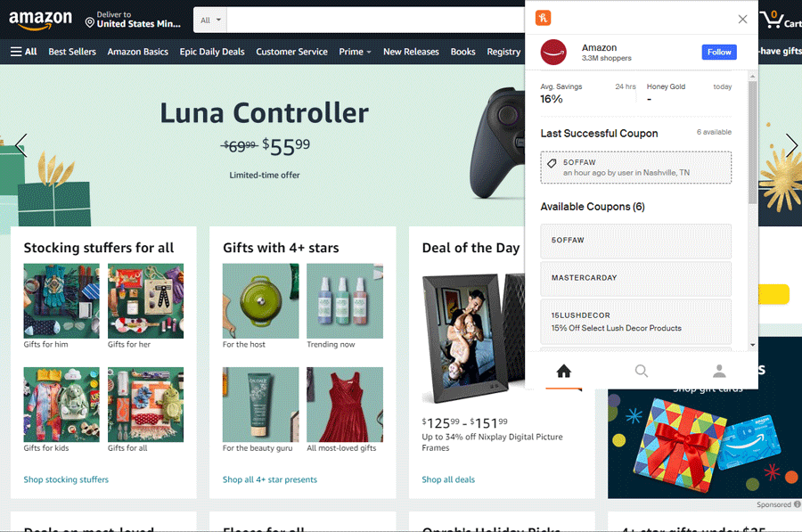Click the Honey coupon list scrollbar
Screen dimensions: 802x532
click(752, 143)
